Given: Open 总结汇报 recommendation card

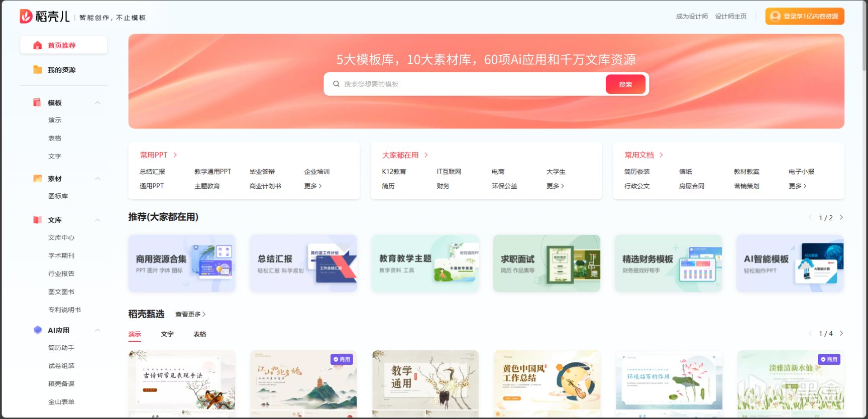Looking at the screenshot, I should pyautogui.click(x=303, y=263).
